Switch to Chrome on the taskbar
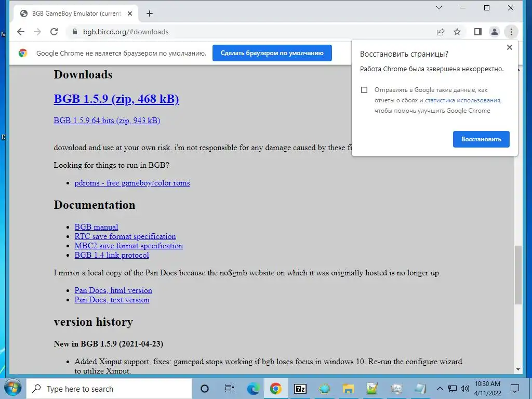This screenshot has height=399, width=532. click(276, 389)
